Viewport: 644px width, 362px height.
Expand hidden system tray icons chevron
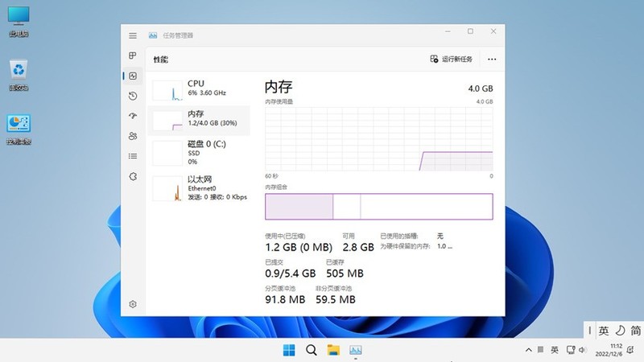pos(529,350)
